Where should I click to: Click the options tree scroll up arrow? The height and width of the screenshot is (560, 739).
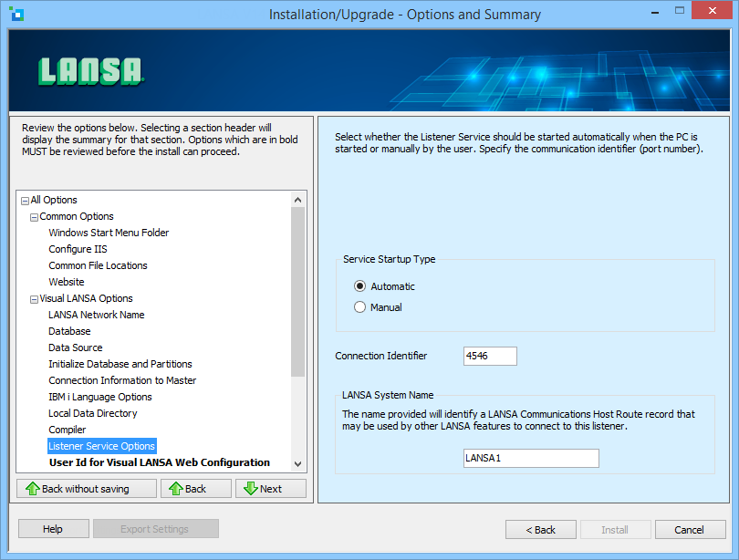click(297, 200)
